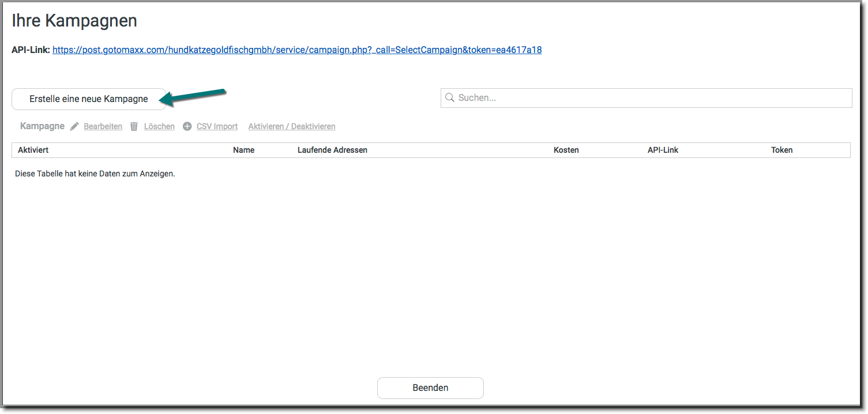Screen dimensions: 868x414
Task: Click the Laufende Adressen column header
Action: pos(332,150)
